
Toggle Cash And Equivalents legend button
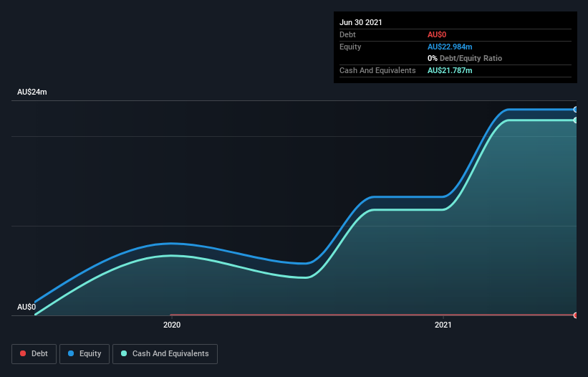click(165, 354)
